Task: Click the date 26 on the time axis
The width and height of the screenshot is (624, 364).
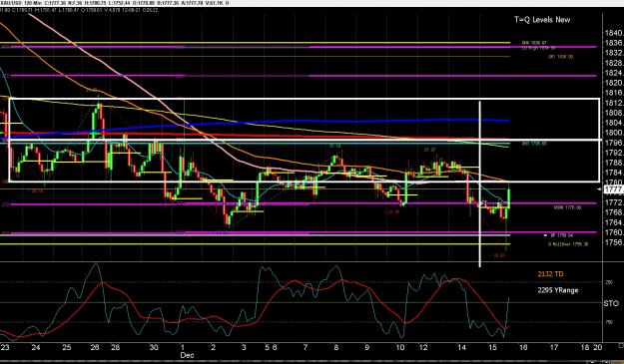Action: pyautogui.click(x=95, y=347)
